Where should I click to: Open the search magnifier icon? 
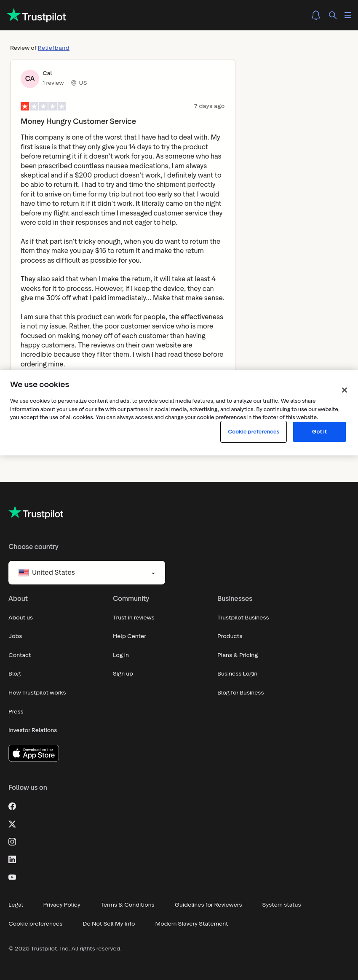pyautogui.click(x=333, y=15)
